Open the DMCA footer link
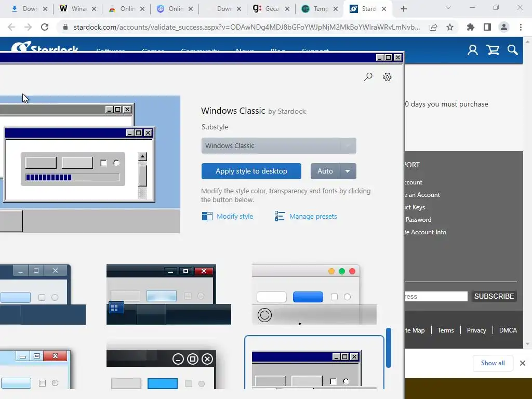Screen dimensions: 532x399 [508, 330]
